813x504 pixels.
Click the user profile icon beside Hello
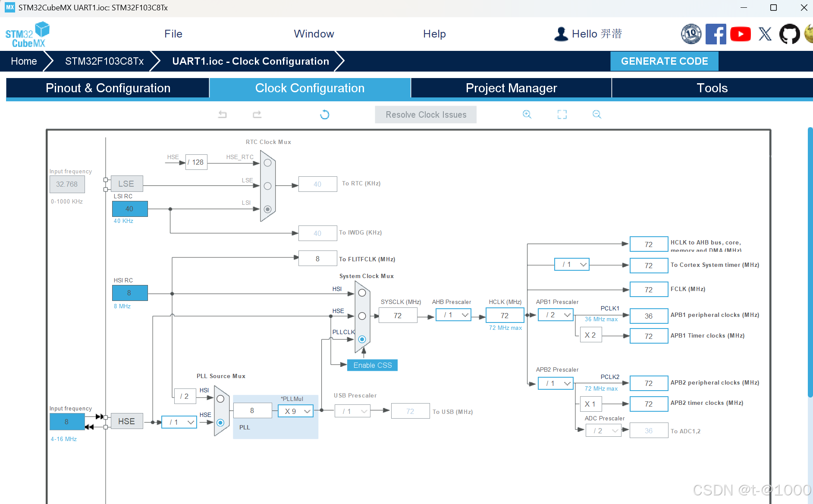pos(561,34)
